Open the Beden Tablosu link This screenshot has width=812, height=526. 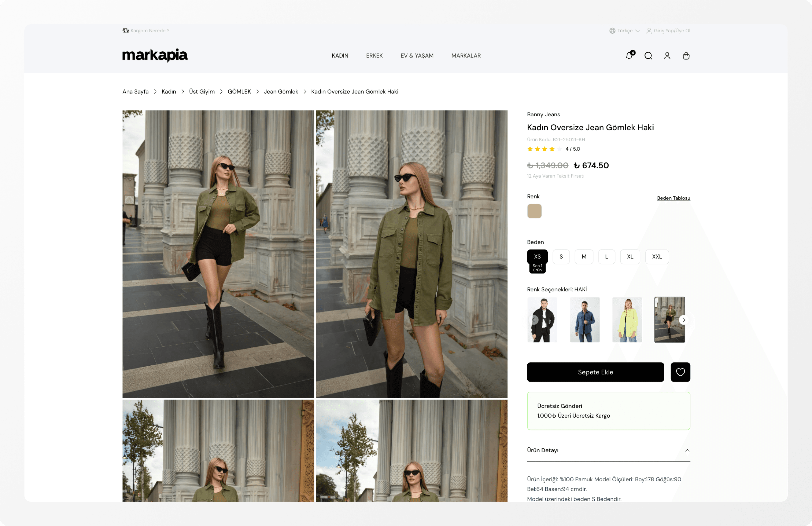point(673,198)
